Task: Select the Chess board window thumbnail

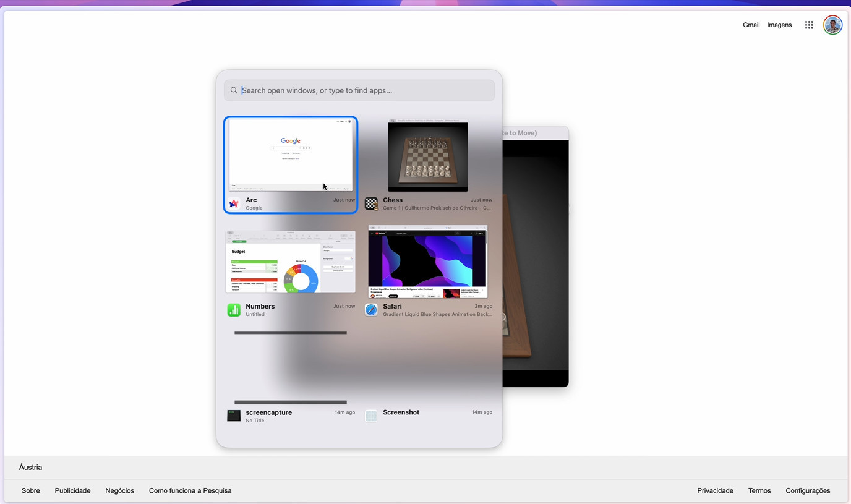Action: point(428,155)
